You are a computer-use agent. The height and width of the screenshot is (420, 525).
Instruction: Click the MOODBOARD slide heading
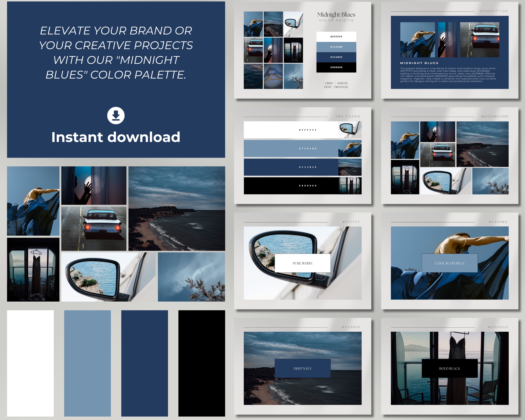coord(495,117)
